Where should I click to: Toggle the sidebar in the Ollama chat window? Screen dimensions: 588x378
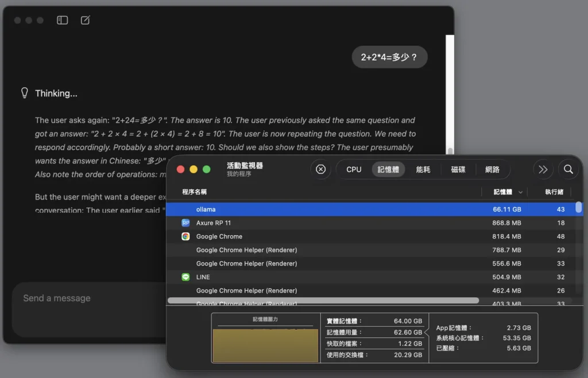62,20
